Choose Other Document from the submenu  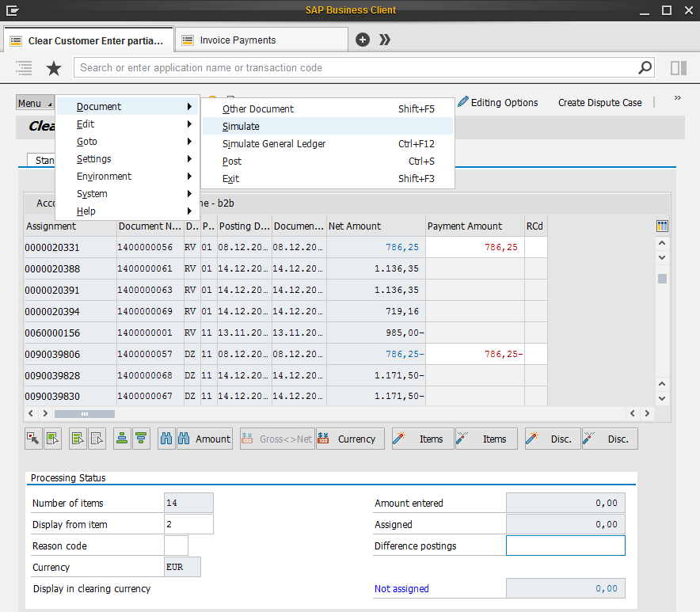[328, 109]
